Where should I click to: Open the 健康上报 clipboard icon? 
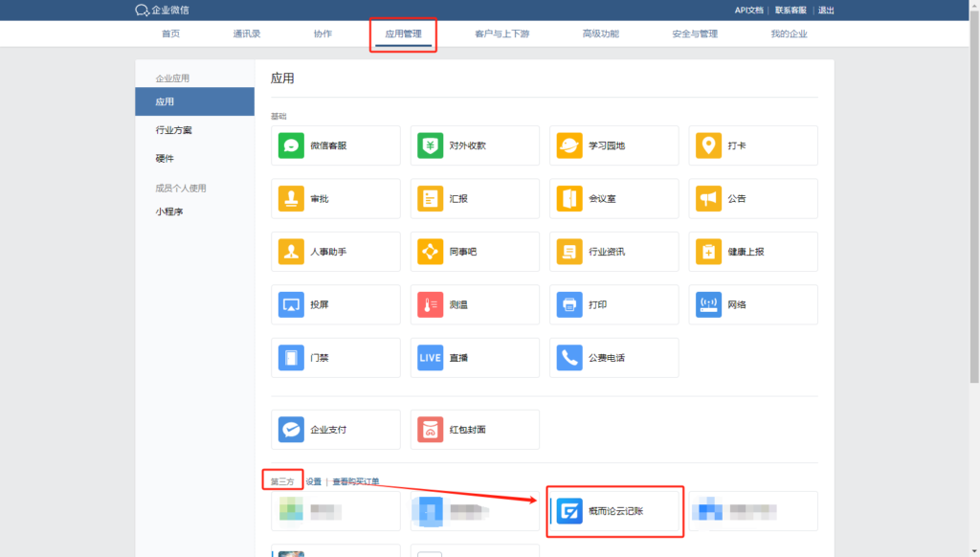coord(708,252)
